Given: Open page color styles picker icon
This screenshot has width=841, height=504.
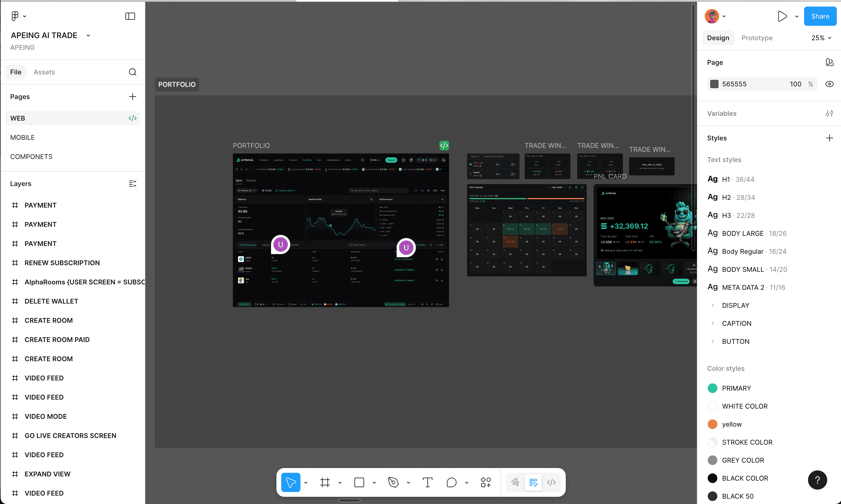Looking at the screenshot, I should pyautogui.click(x=829, y=62).
